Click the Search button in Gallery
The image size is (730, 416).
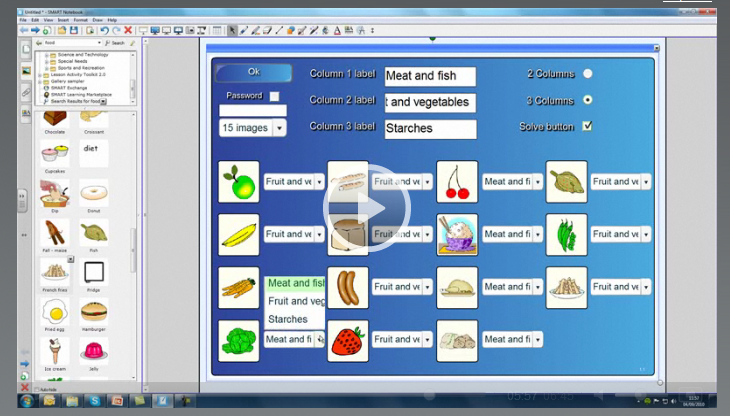pyautogui.click(x=115, y=43)
